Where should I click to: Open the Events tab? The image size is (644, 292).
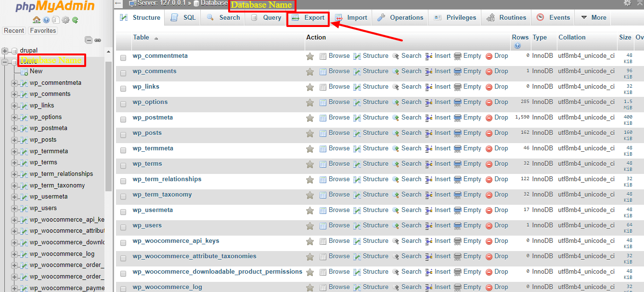click(554, 17)
